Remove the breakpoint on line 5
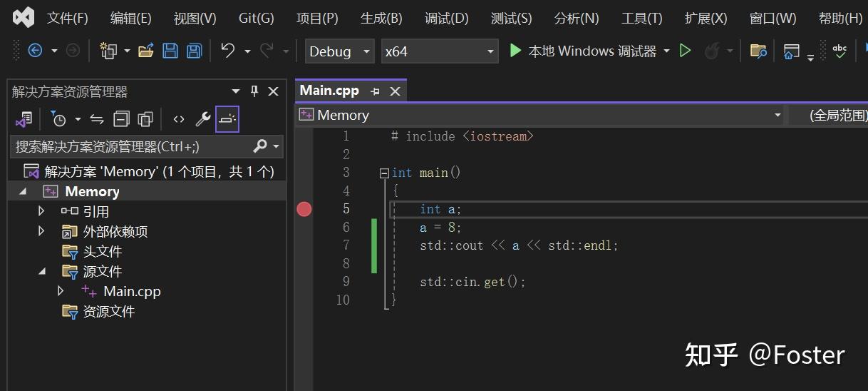This screenshot has height=391, width=868. pyautogui.click(x=304, y=209)
